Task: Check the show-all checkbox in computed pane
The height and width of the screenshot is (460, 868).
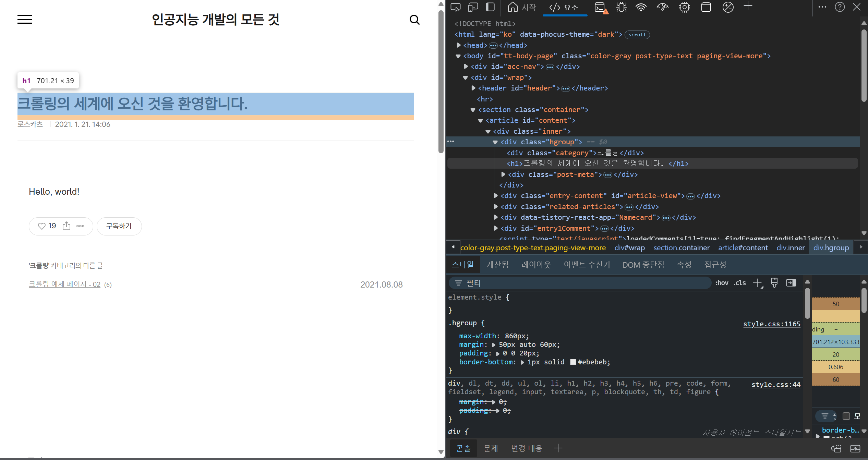Action: coord(846,416)
